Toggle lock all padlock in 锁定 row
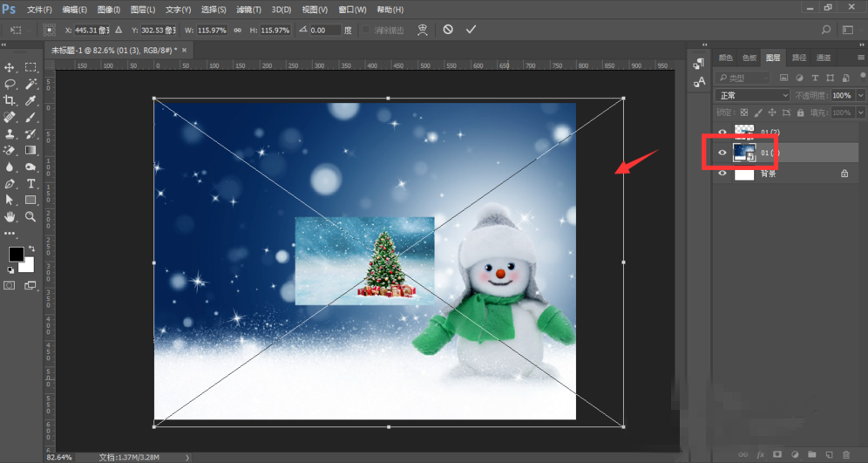This screenshot has height=463, width=868. pyautogui.click(x=800, y=112)
